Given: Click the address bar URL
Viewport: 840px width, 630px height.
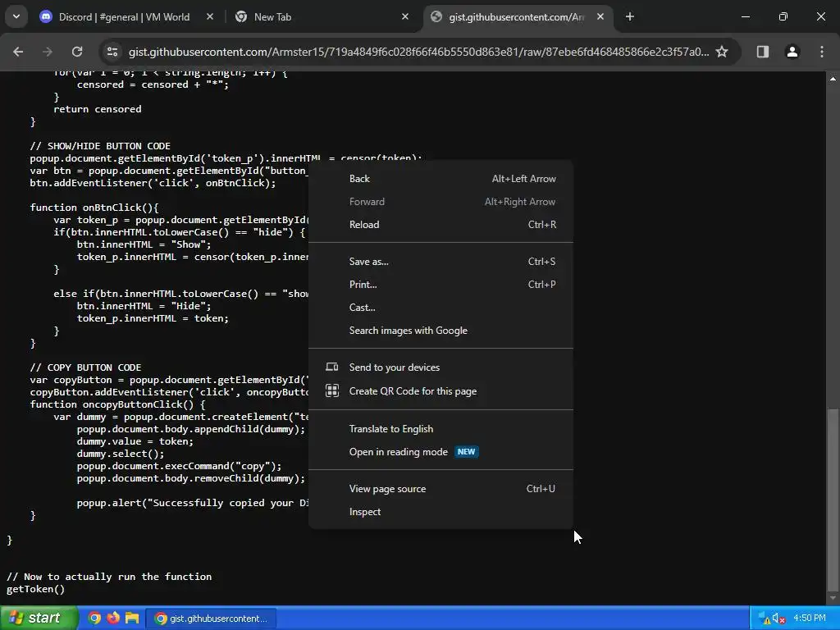Looking at the screenshot, I should [x=418, y=52].
